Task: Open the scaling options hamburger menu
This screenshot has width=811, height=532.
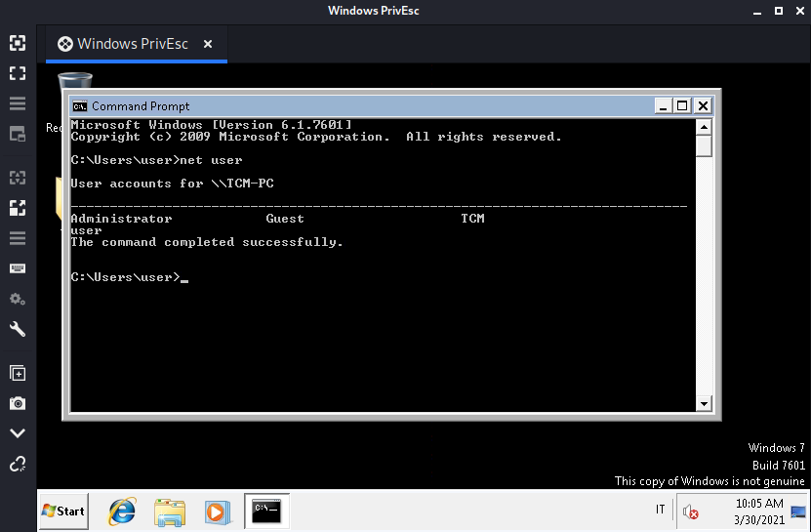Action: pos(17,238)
